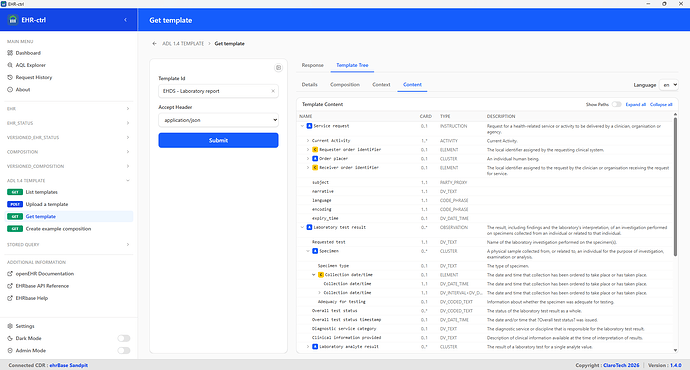Screen dimensions: 690x370
Task: Click the POST badge beside Upload a template
Action: 15,205
